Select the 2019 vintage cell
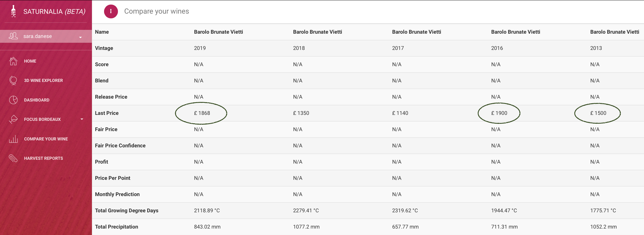644x235 pixels. pyautogui.click(x=200, y=48)
